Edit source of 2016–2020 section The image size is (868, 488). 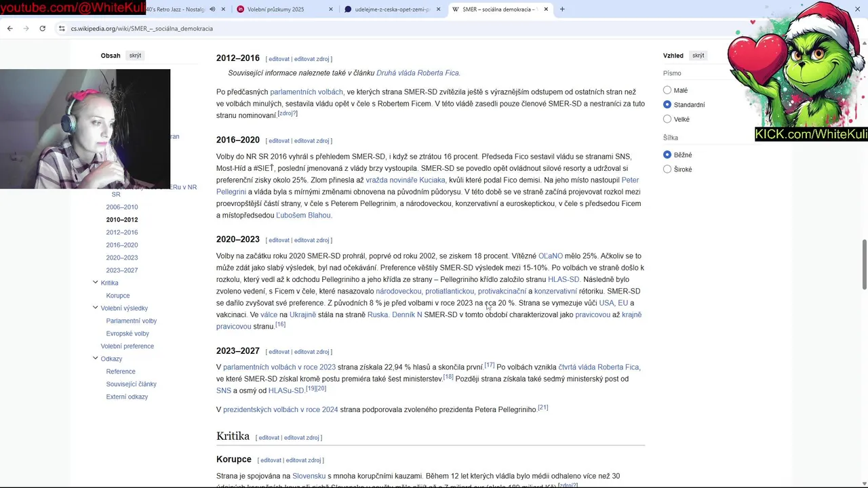tap(311, 141)
